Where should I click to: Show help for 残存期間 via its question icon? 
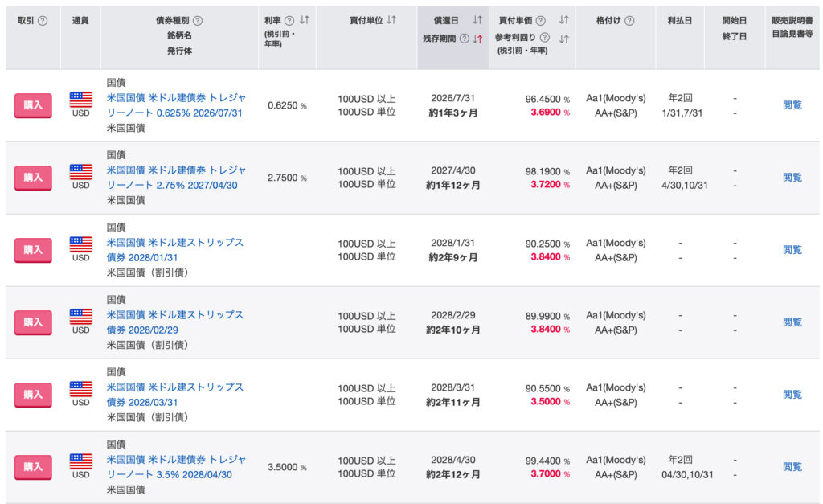click(x=464, y=38)
